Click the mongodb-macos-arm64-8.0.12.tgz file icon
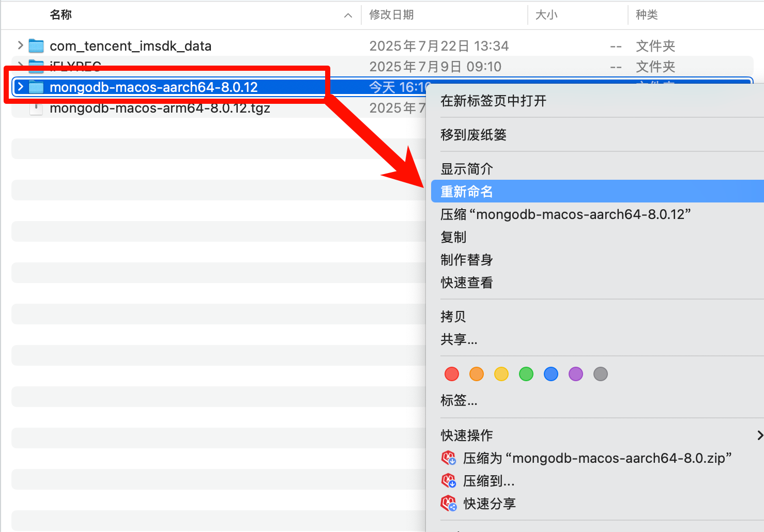Image resolution: width=764 pixels, height=532 pixels. [x=36, y=109]
